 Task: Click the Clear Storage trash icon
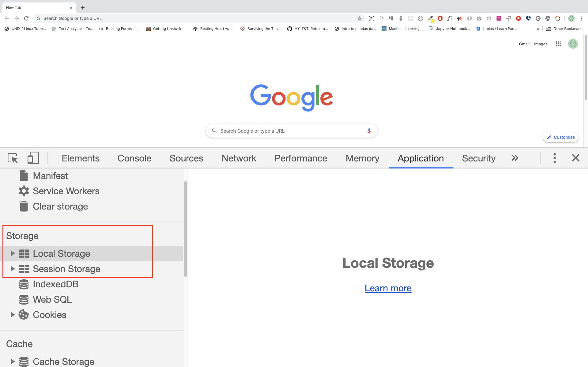point(24,206)
